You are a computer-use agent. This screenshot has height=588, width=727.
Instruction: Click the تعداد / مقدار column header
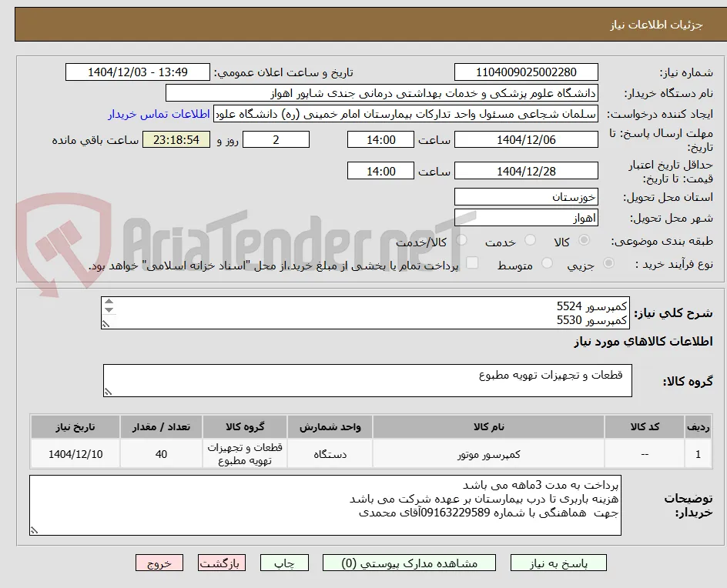pyautogui.click(x=161, y=426)
